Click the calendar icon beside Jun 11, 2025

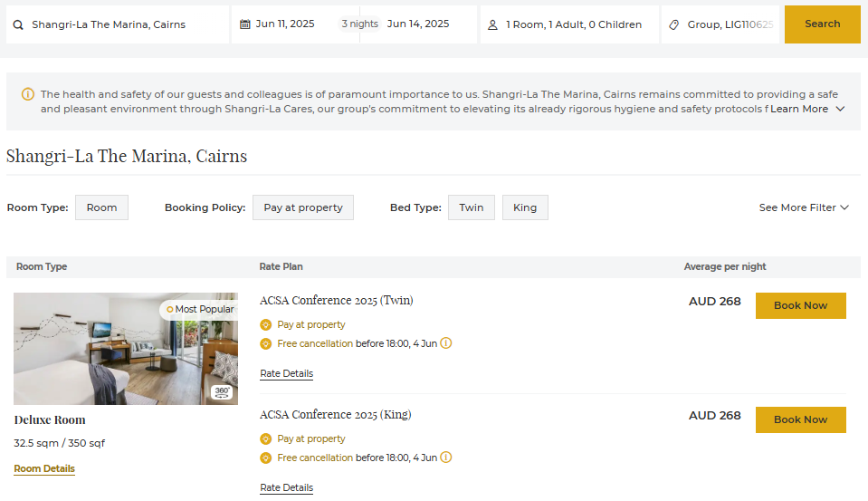pos(244,24)
